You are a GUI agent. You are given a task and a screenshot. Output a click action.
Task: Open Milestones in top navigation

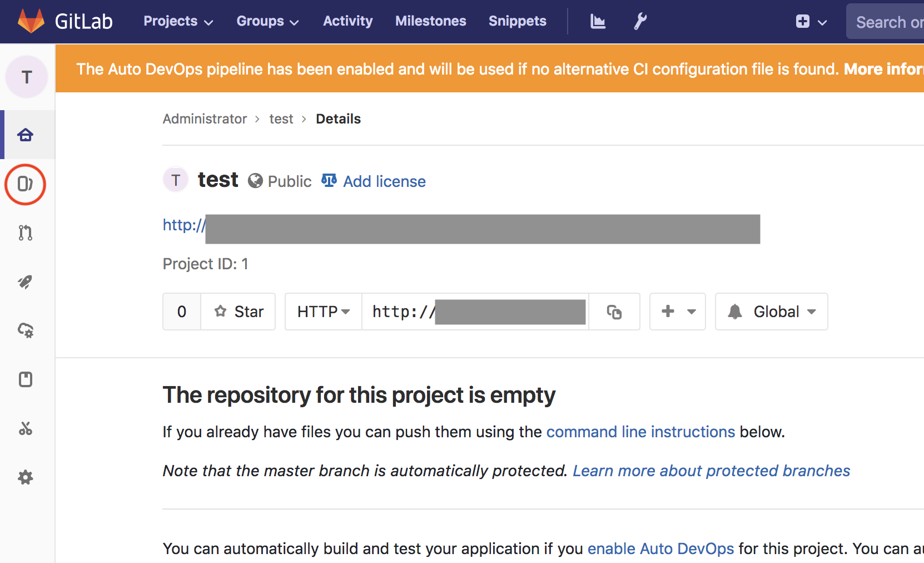431,21
